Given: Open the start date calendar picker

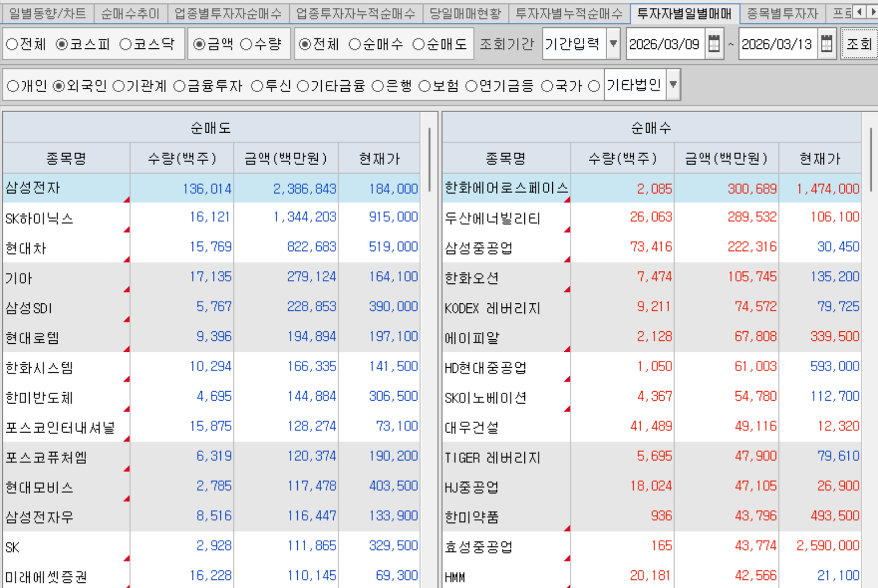Looking at the screenshot, I should click(x=713, y=44).
